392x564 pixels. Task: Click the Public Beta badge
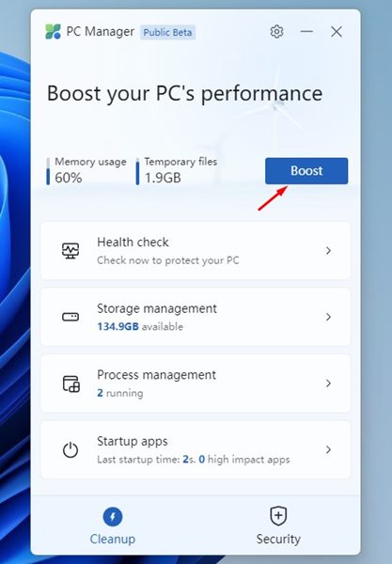tap(167, 32)
